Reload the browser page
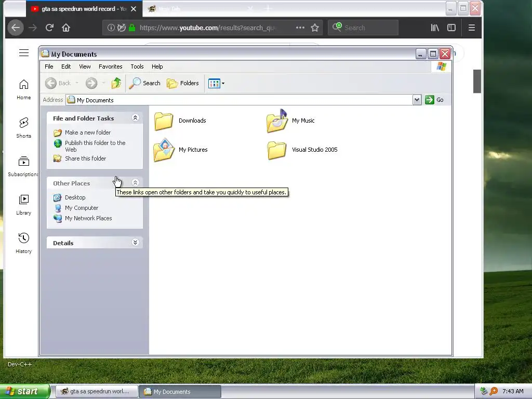 point(49,28)
